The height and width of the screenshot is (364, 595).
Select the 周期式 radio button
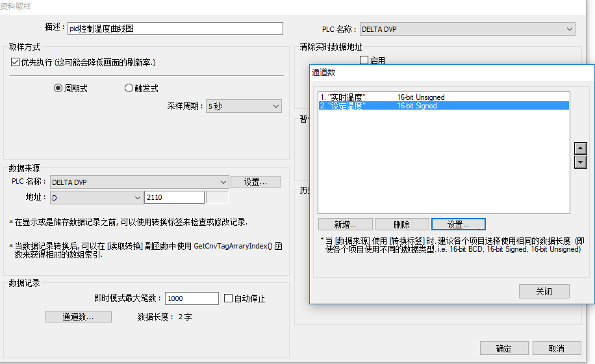click(58, 88)
